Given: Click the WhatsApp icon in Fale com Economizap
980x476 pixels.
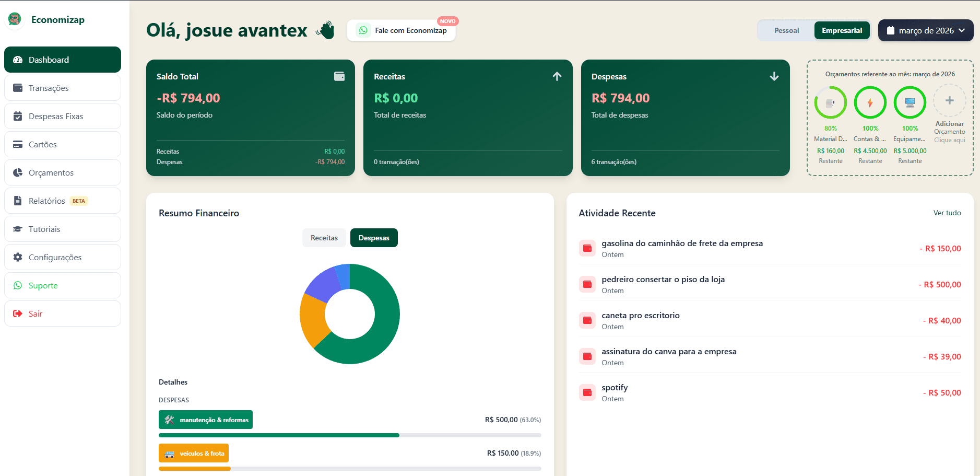Looking at the screenshot, I should click(x=363, y=30).
